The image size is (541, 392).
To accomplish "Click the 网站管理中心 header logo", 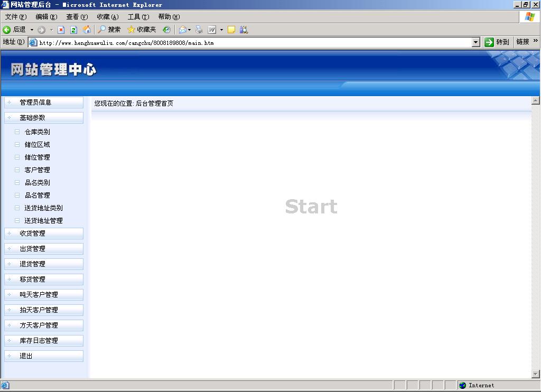I will 53,70.
